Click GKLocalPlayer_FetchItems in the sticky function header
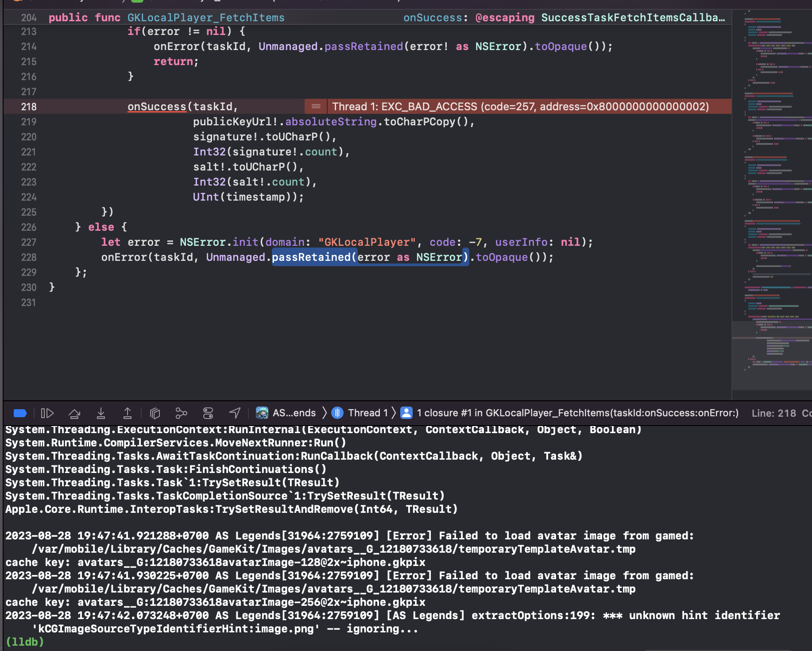812x651 pixels. (x=206, y=18)
